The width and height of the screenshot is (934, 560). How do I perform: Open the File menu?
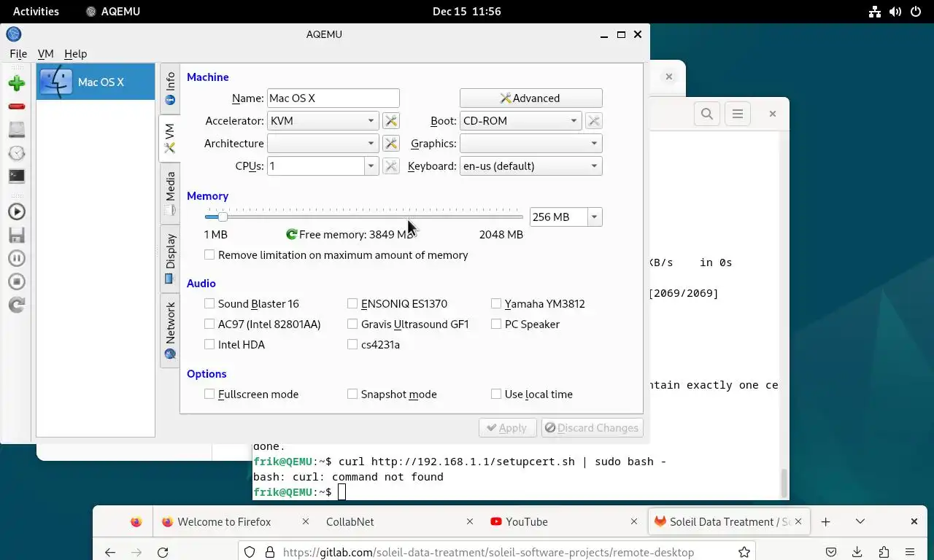click(x=18, y=54)
